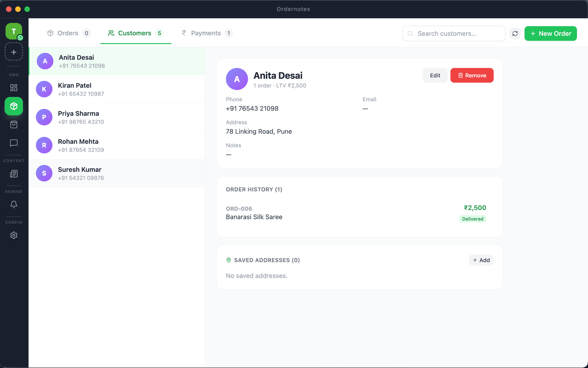Click the New Order button
This screenshot has width=588, height=368.
pyautogui.click(x=550, y=33)
